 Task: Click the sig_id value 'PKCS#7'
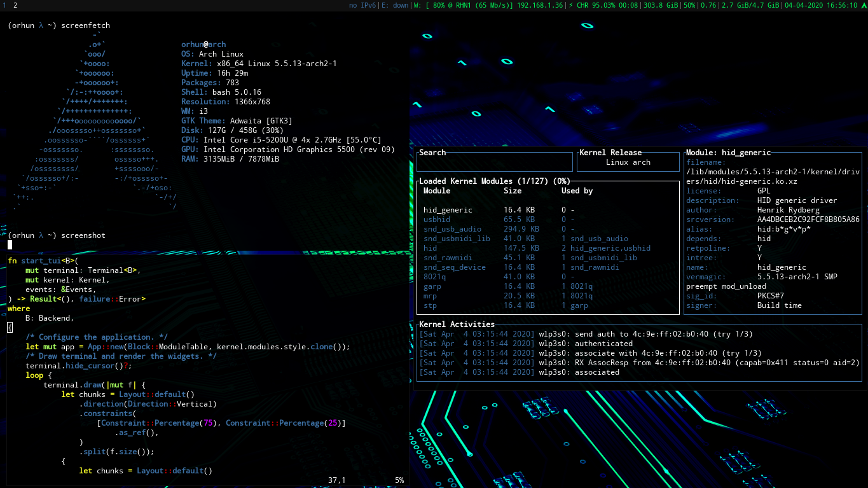point(771,296)
